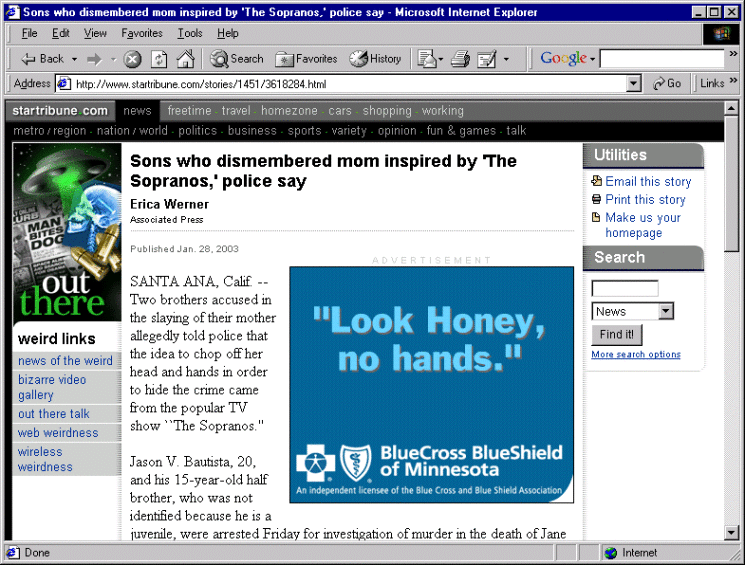Expand the Back button history dropdown arrow
Image resolution: width=745 pixels, height=565 pixels.
tap(74, 59)
